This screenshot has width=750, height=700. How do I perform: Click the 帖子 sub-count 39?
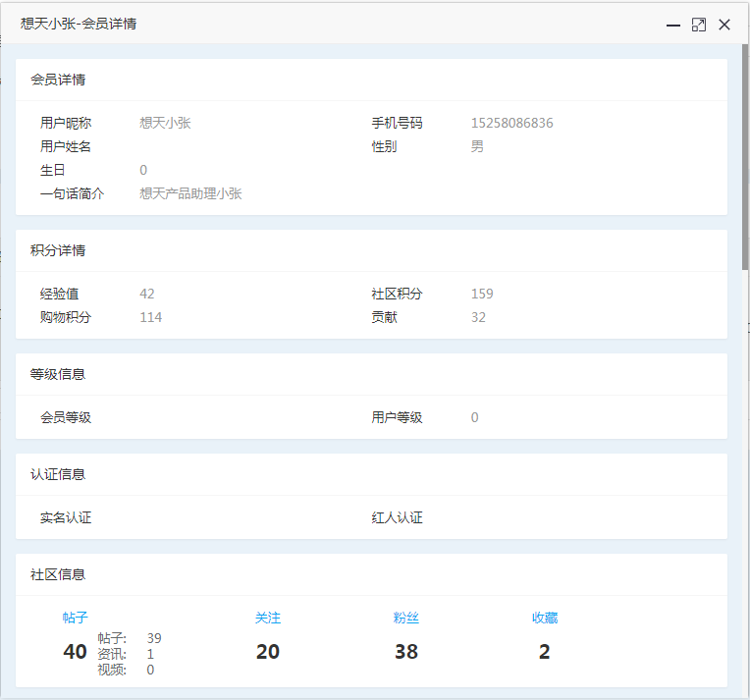pos(154,638)
